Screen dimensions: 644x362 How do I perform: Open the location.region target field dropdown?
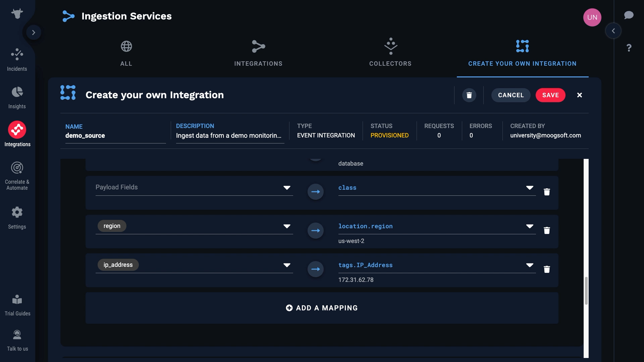coord(530,226)
